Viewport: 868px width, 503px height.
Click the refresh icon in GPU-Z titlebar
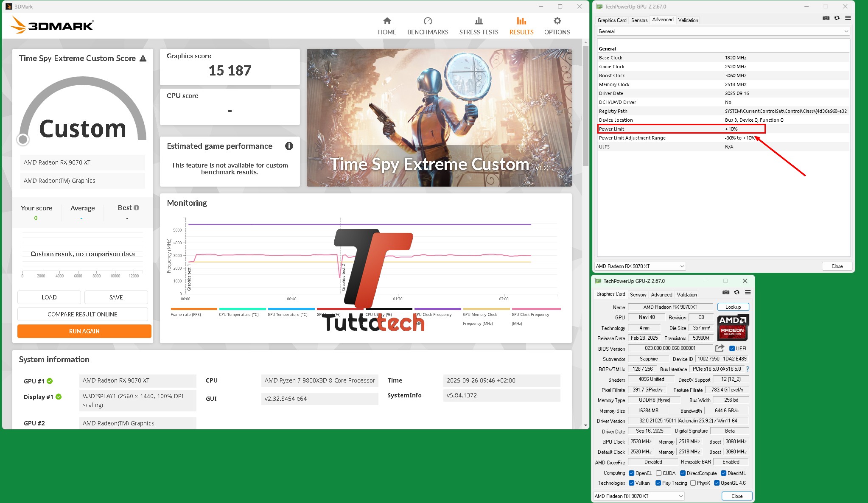836,18
